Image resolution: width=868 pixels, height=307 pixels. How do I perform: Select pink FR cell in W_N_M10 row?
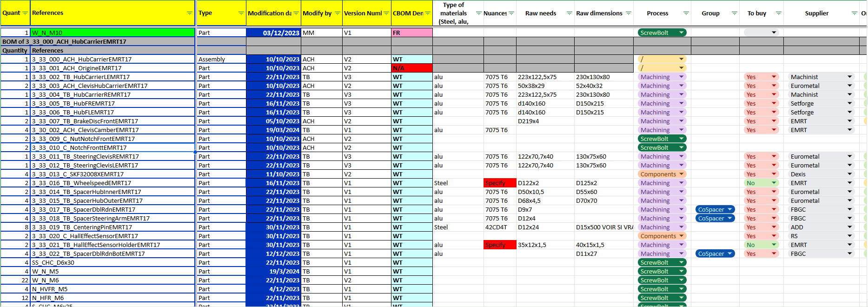412,33
